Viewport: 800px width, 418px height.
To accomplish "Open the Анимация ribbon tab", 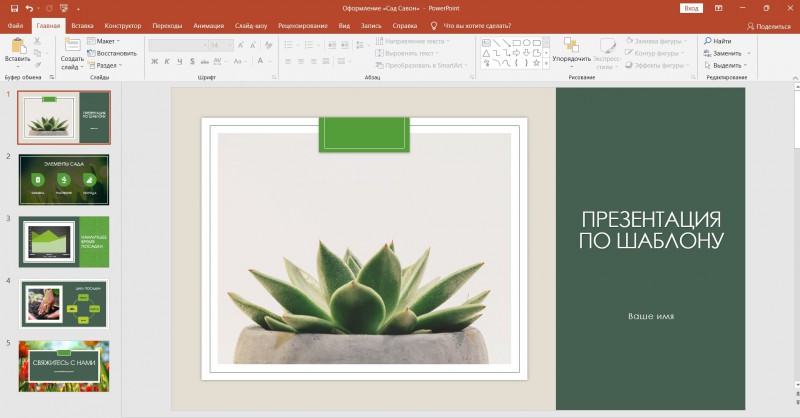I will 208,24.
